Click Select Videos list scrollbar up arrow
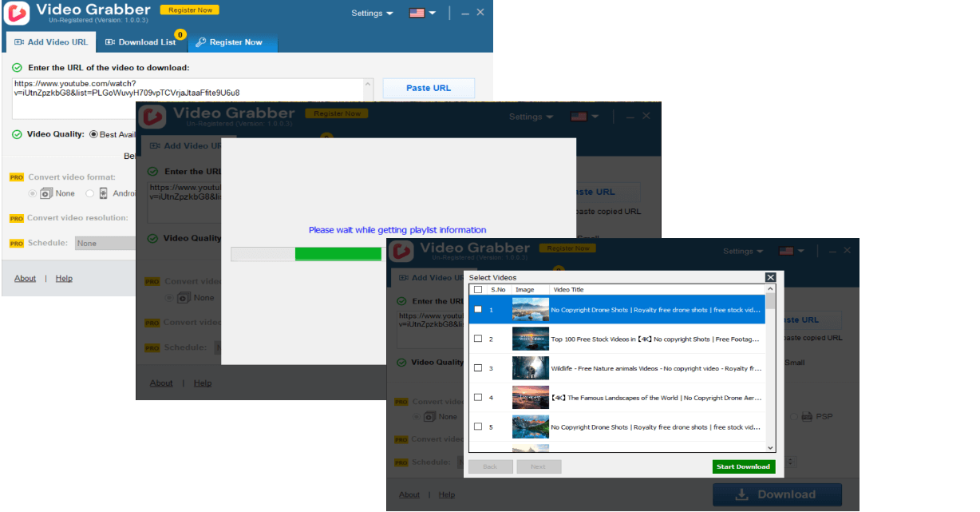 770,290
